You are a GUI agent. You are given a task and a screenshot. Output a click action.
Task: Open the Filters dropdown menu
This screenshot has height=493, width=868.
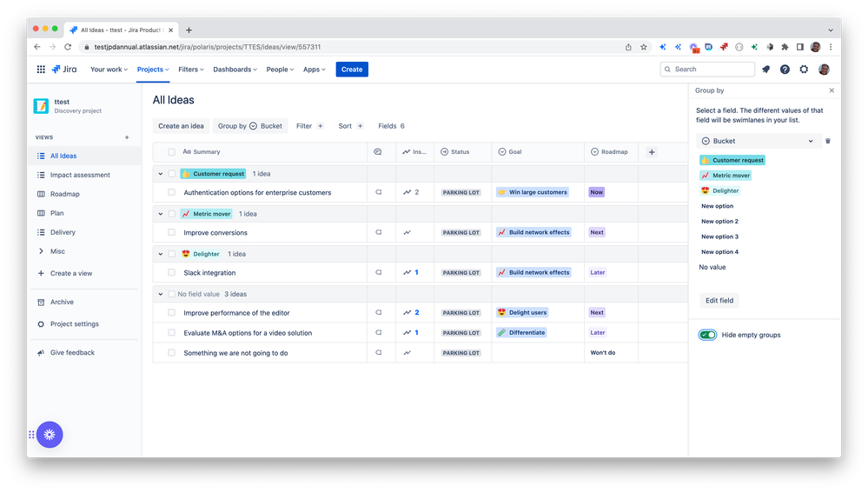(x=191, y=70)
